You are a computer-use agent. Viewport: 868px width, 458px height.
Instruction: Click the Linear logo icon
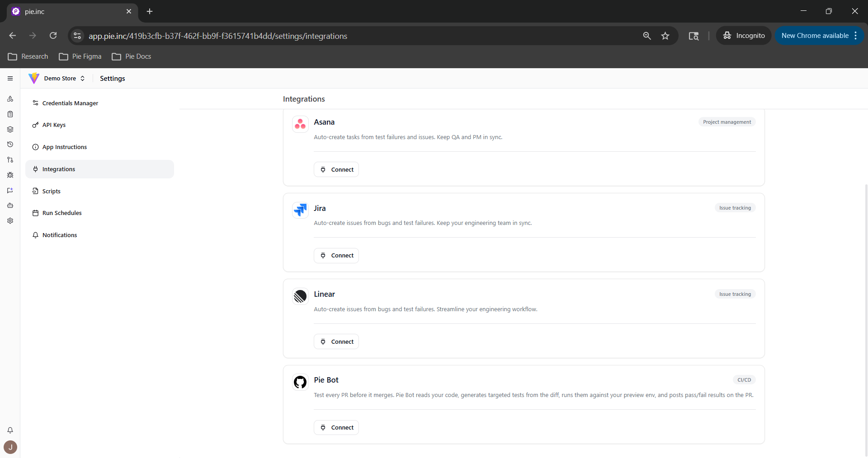click(300, 296)
